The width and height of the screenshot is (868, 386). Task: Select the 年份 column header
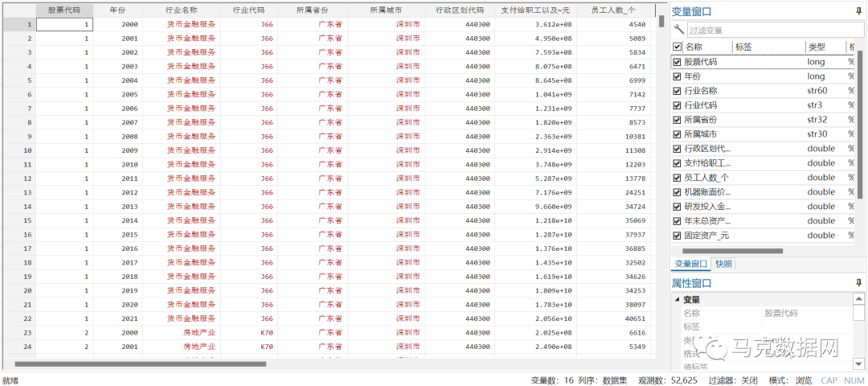tap(117, 10)
